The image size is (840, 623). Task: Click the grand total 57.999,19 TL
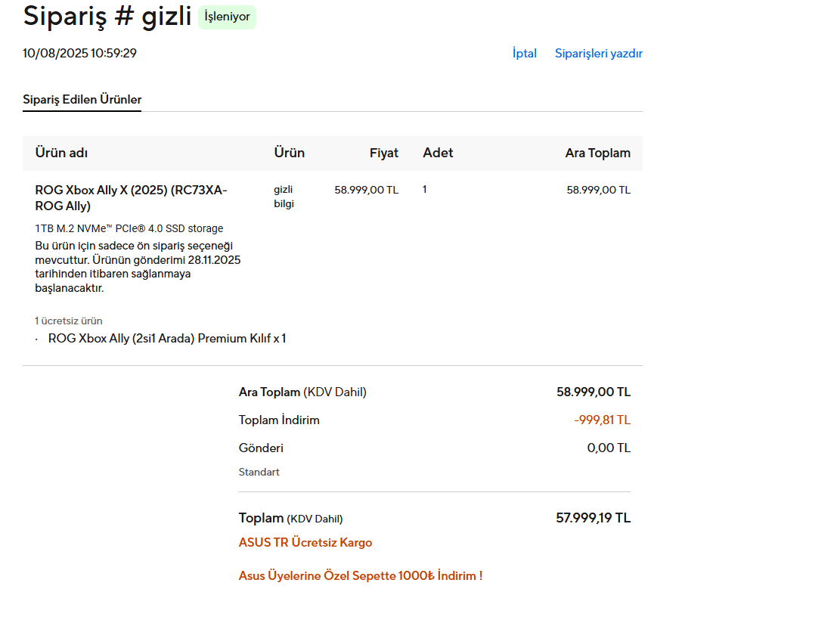pos(593,519)
